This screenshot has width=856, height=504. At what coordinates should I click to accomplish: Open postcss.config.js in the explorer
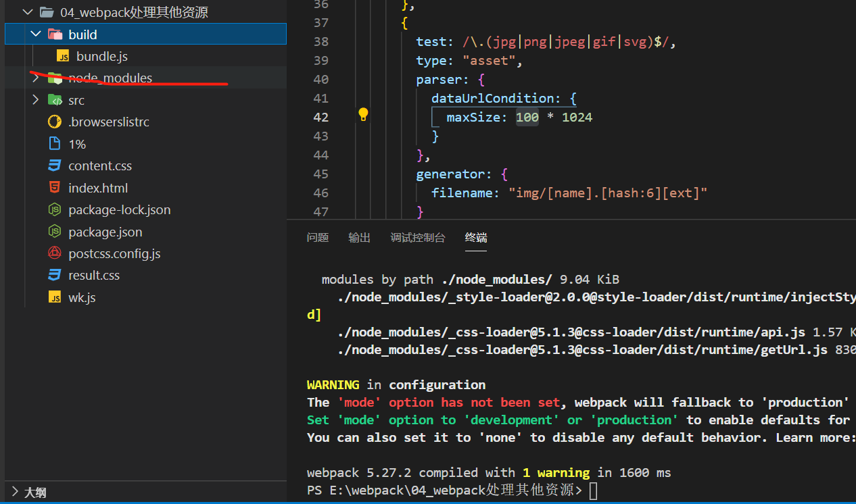click(114, 253)
